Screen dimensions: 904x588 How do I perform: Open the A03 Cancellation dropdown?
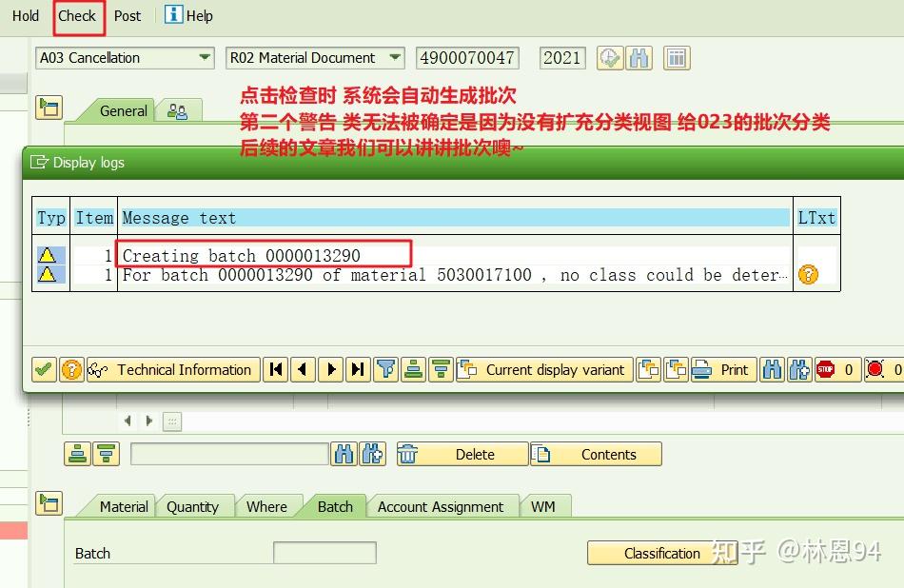click(x=206, y=58)
